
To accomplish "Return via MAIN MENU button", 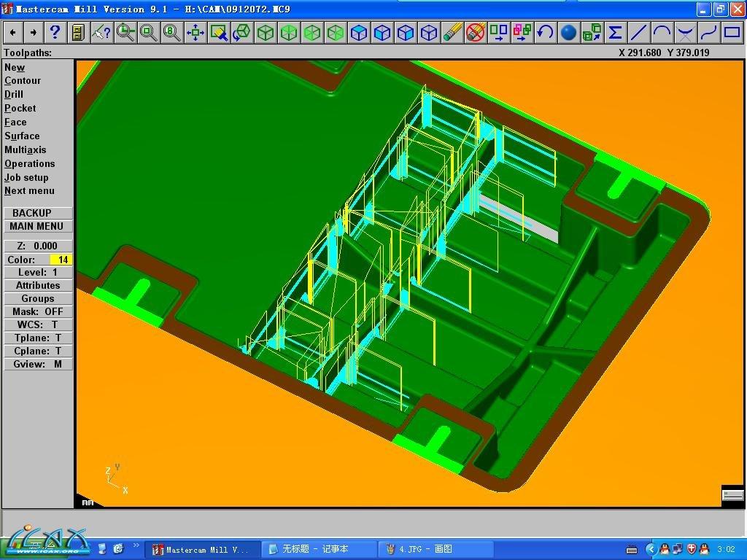I will point(38,226).
